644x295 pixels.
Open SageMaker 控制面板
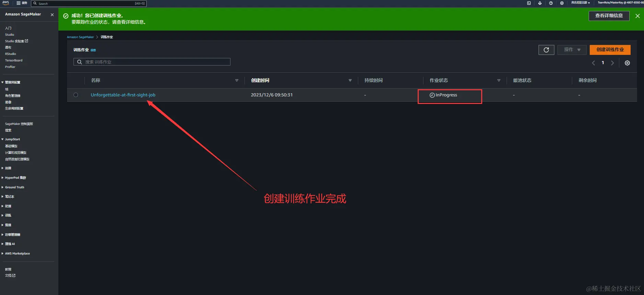19,124
